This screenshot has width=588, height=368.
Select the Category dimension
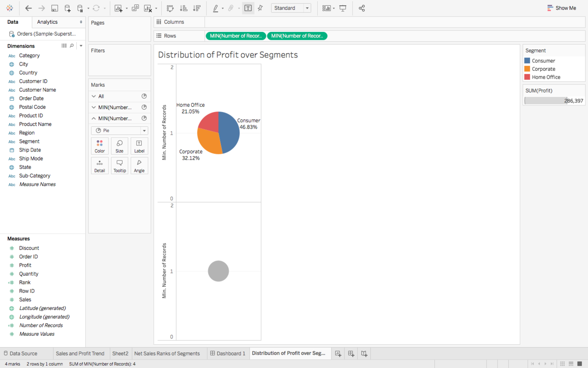click(x=29, y=56)
